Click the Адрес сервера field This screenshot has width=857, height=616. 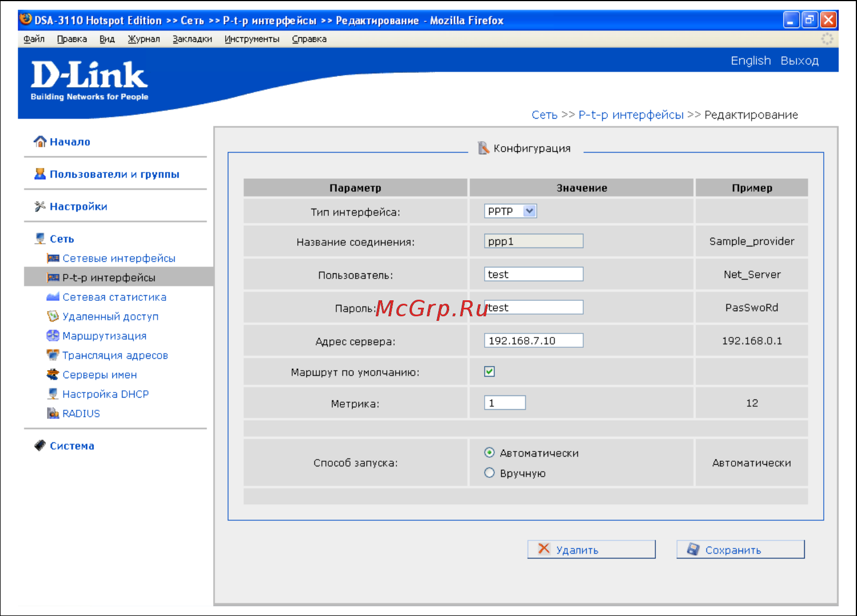click(534, 340)
